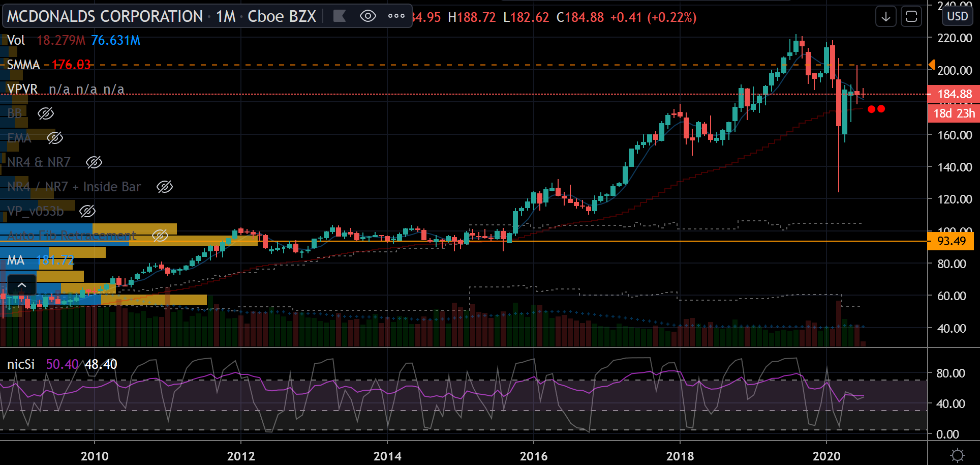The image size is (980, 465).
Task: Select the BB indicator label
Action: [x=15, y=113]
